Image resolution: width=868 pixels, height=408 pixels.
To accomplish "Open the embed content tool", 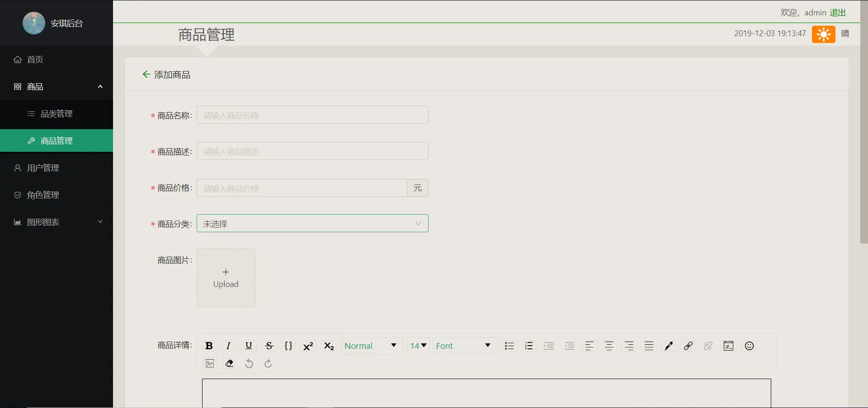I will [x=729, y=346].
